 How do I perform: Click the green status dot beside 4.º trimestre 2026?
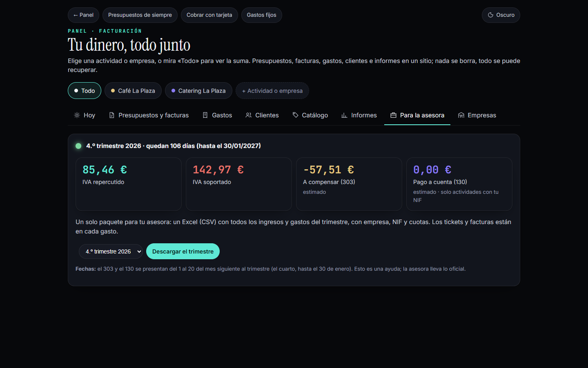coord(78,146)
